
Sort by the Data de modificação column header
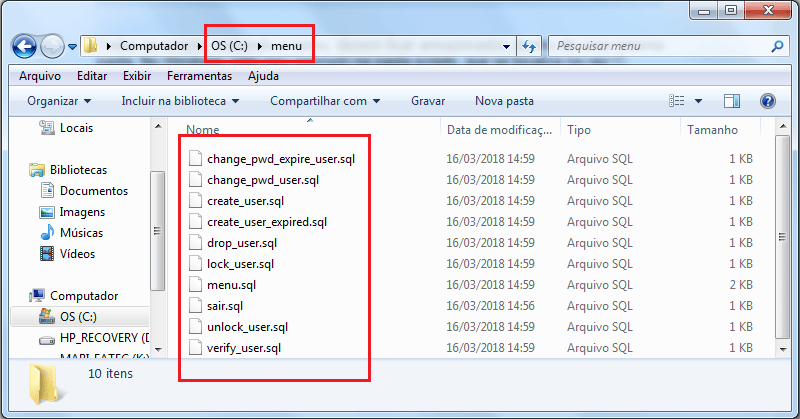(498, 130)
